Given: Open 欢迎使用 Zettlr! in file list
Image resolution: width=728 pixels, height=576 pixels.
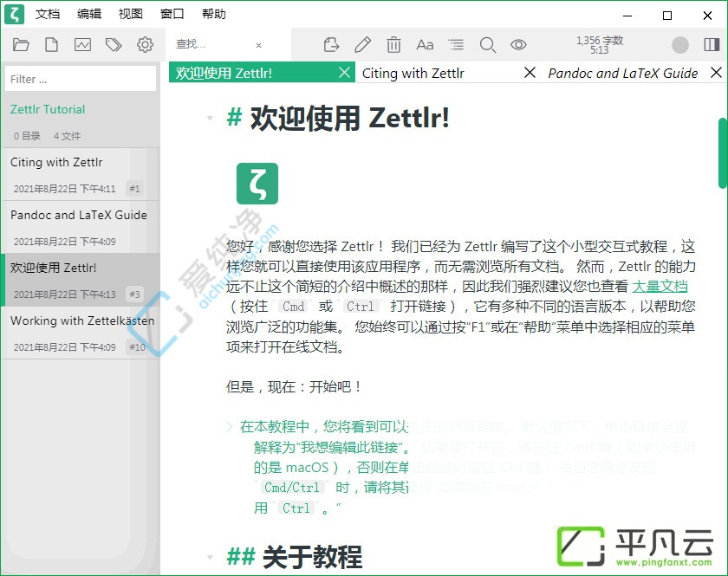Looking at the screenshot, I should point(81,280).
